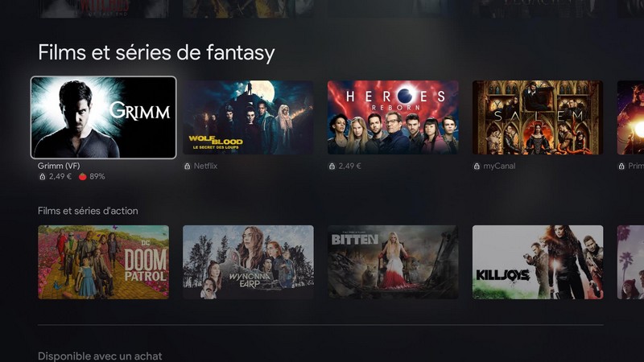Open the Films et séries de fantasy heading
644x362 pixels.
(x=156, y=53)
